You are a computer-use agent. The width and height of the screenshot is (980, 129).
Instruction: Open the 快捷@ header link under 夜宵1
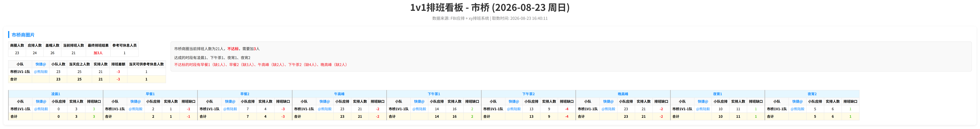(x=703, y=102)
